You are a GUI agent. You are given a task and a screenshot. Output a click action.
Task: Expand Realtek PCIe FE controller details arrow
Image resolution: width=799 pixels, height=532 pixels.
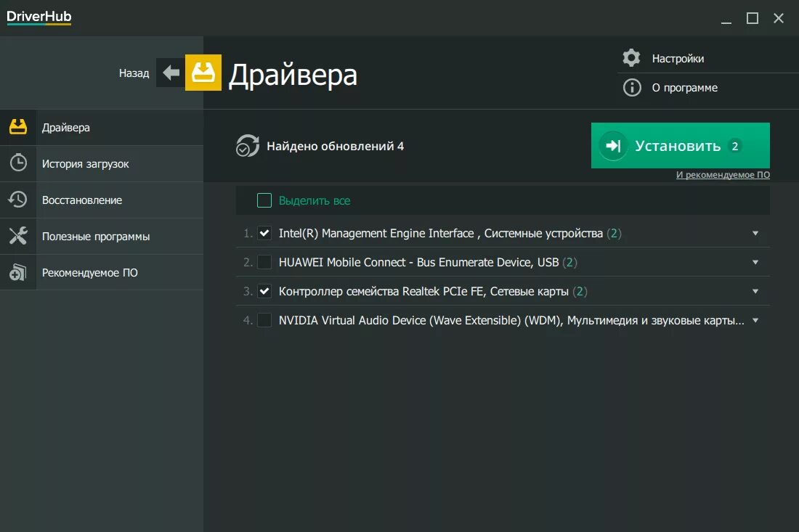pyautogui.click(x=755, y=291)
